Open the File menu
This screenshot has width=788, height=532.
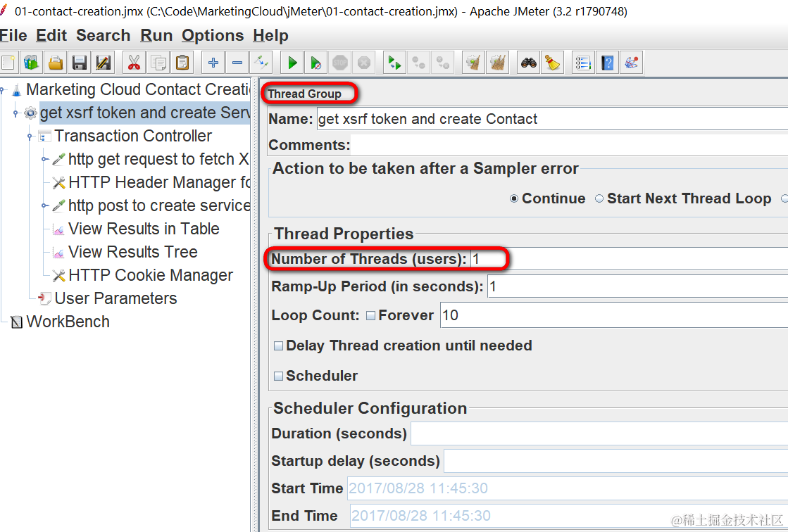tap(13, 36)
